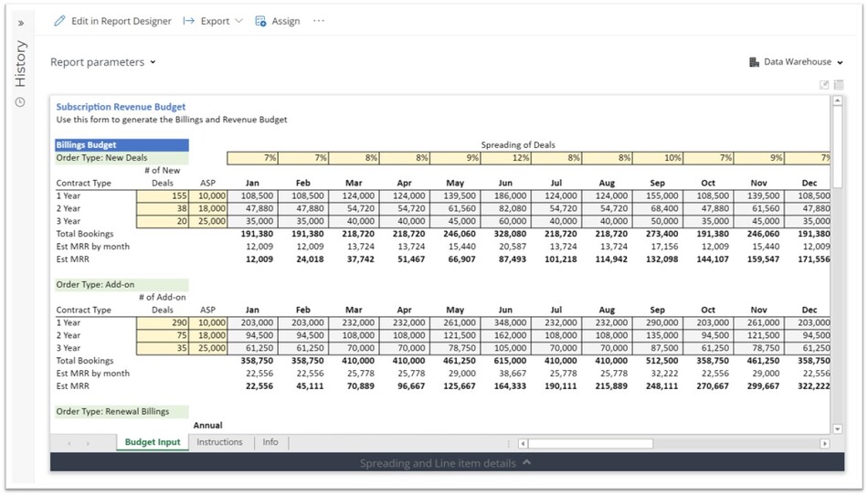Click the vertical scrollbar down arrow
This screenshot has width=868, height=496.
pyautogui.click(x=838, y=428)
